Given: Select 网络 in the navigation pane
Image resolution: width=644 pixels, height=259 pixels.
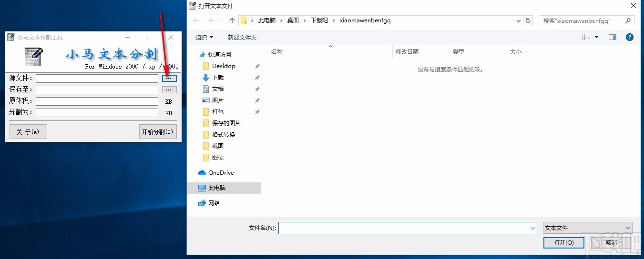Looking at the screenshot, I should [x=214, y=203].
